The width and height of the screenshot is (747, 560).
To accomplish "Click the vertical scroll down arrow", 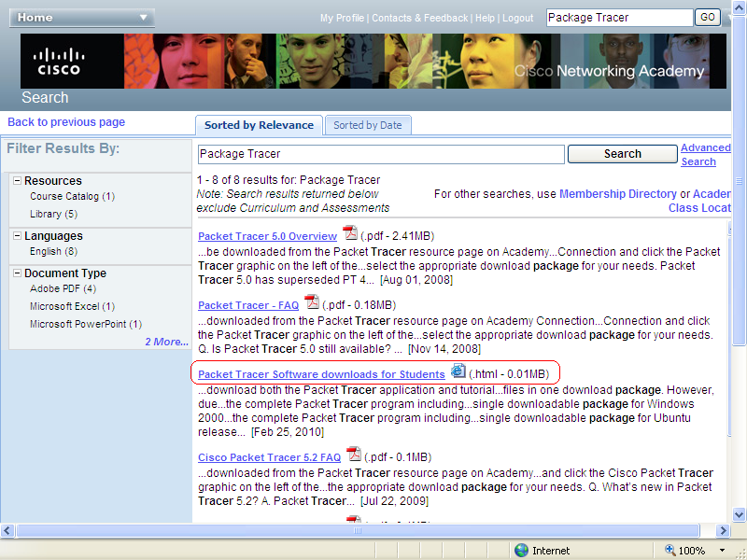I will 739,514.
